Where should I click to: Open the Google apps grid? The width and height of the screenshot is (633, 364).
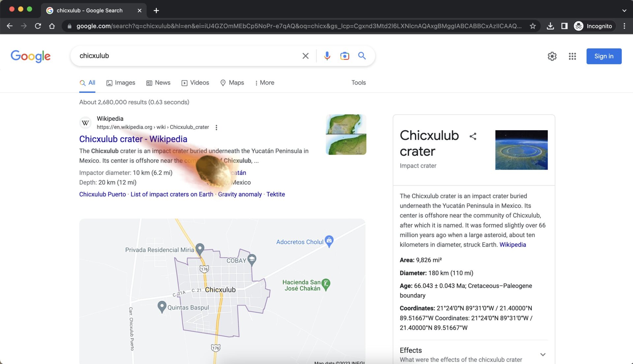(x=572, y=56)
